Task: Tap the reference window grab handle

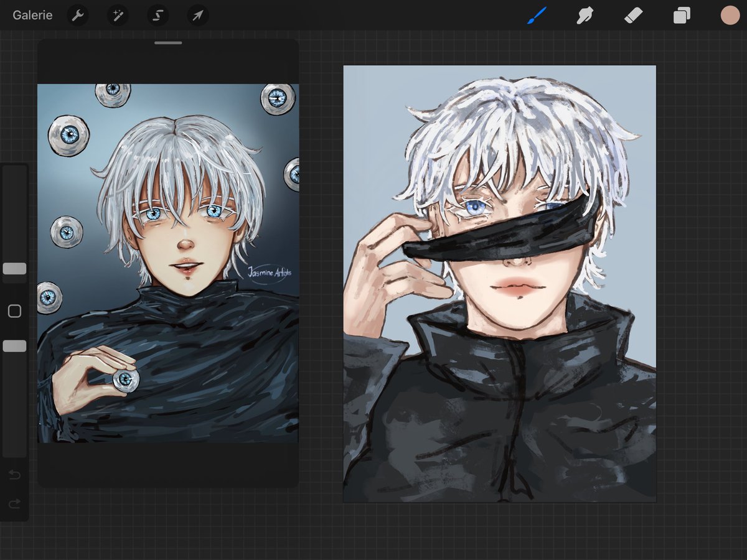Action: pos(168,43)
